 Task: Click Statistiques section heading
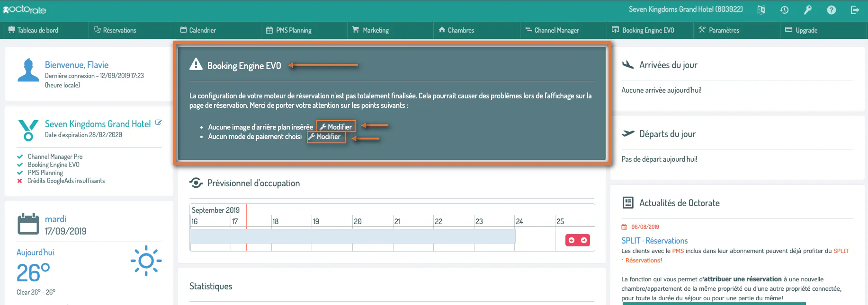(211, 286)
